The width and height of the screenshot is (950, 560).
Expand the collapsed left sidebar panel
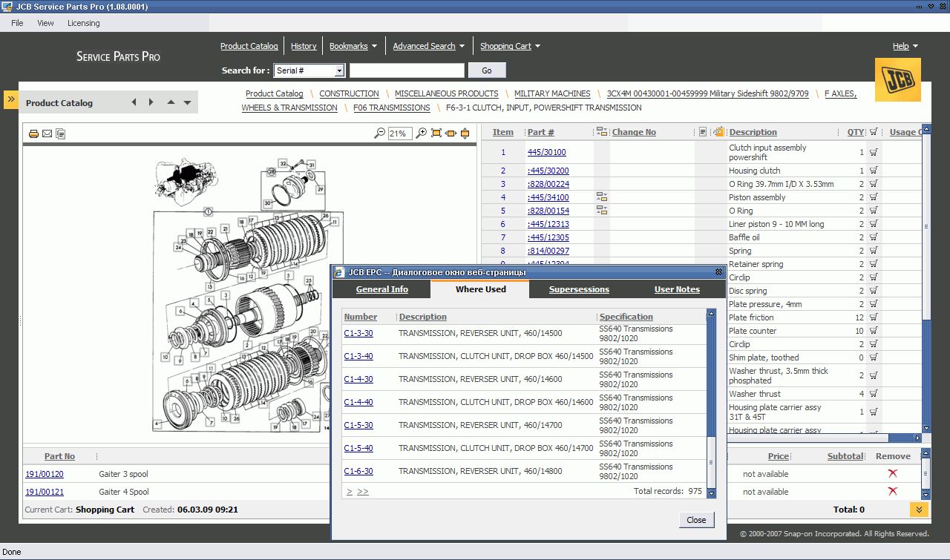pos(10,97)
